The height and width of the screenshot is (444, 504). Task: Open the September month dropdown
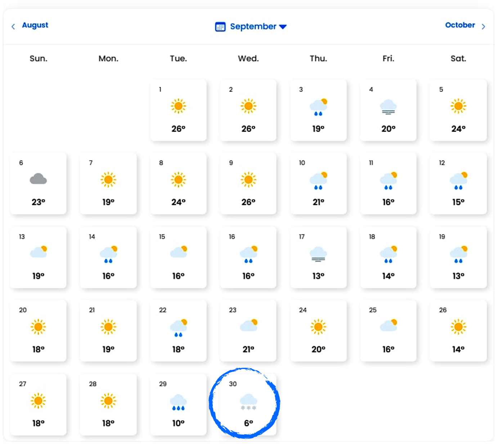click(x=251, y=26)
